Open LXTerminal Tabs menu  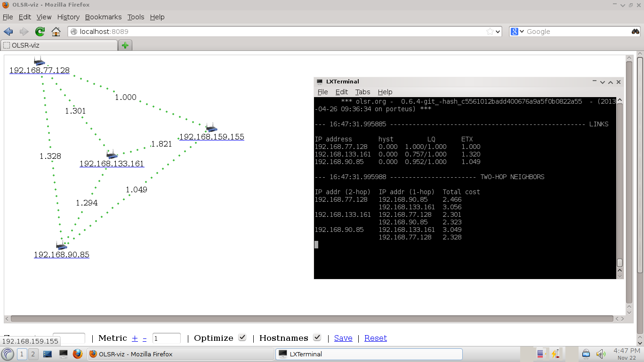pos(362,92)
